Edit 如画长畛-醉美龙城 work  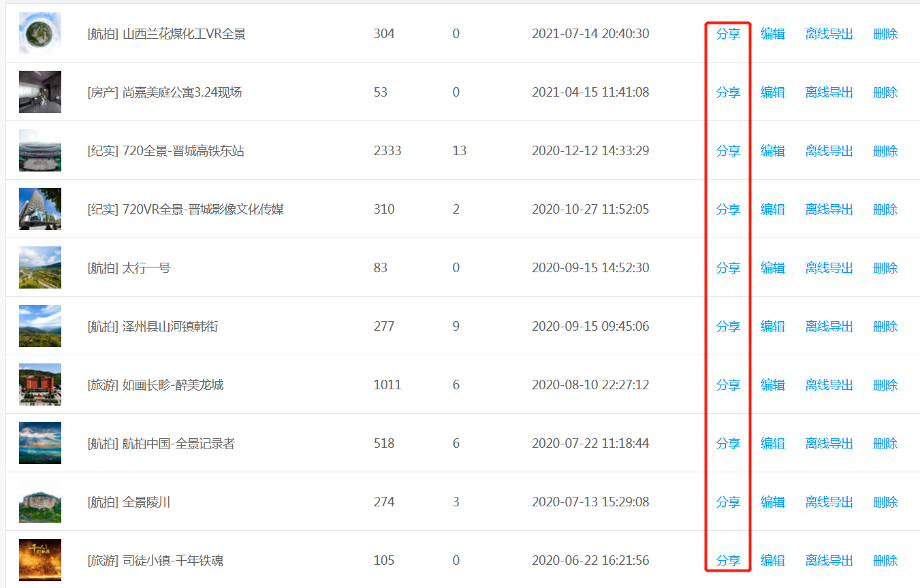tap(773, 385)
